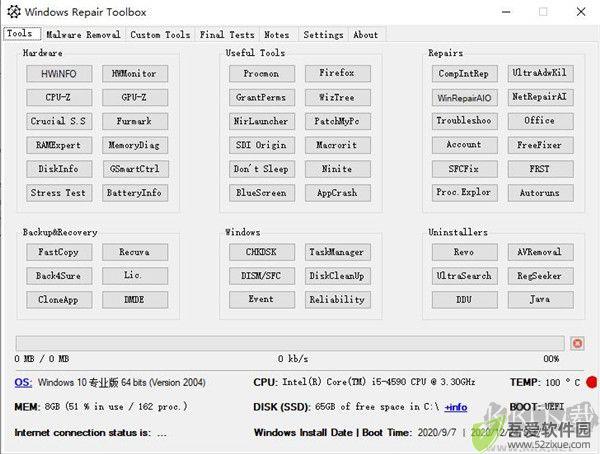
Task: Launch FreeFixer
Action: (x=541, y=145)
